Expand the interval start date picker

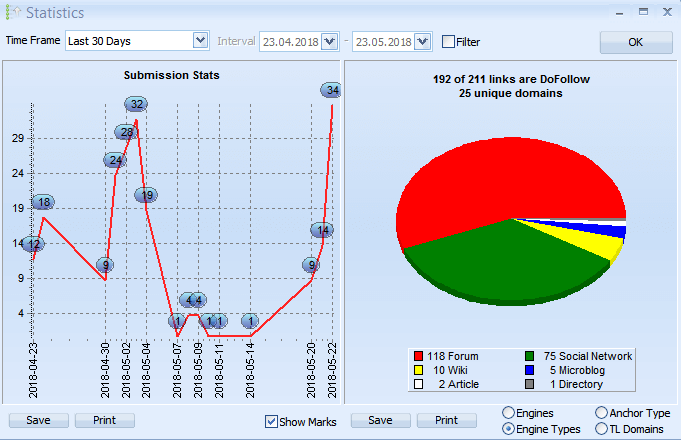coord(330,42)
